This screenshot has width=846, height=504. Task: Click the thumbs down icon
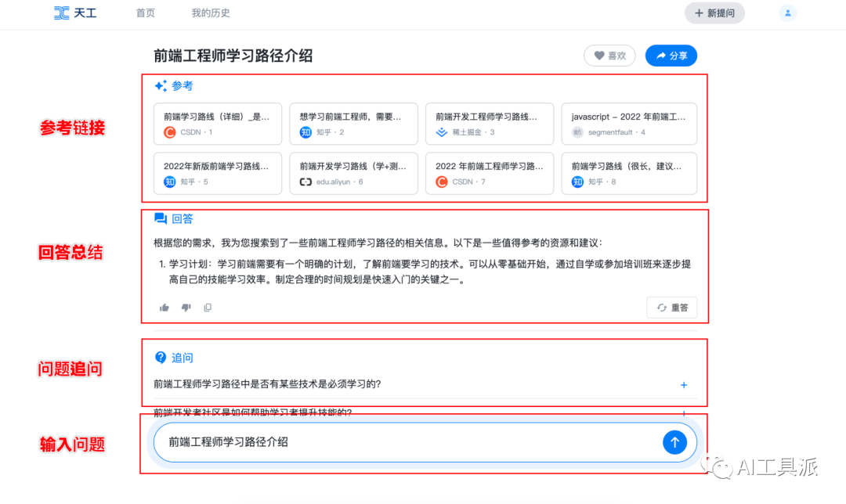pos(186,308)
